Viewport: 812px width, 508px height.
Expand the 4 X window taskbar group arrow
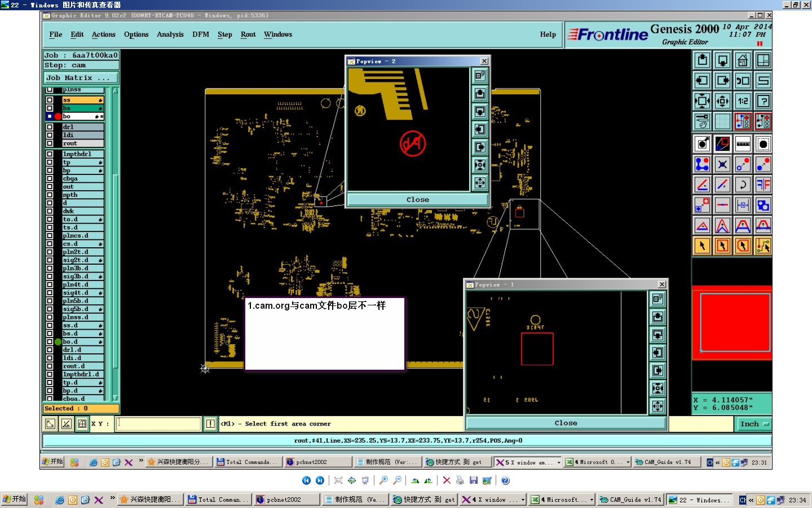point(523,500)
